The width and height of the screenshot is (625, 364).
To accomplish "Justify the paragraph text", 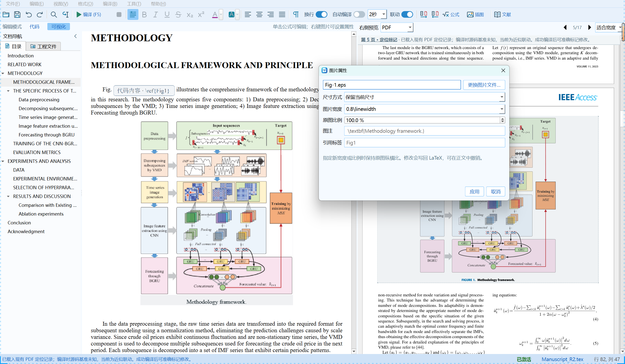I will pyautogui.click(x=282, y=14).
